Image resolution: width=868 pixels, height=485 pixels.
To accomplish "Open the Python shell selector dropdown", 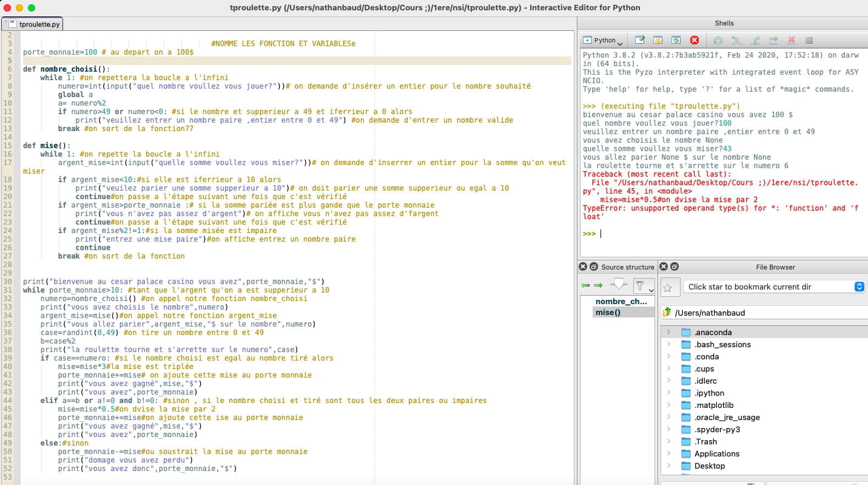I will click(603, 41).
